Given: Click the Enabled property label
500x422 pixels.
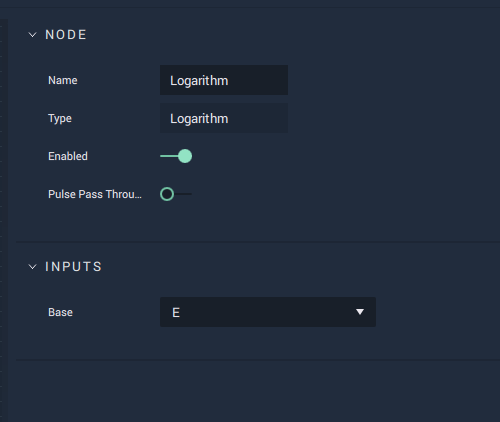Looking at the screenshot, I should 68,156.
